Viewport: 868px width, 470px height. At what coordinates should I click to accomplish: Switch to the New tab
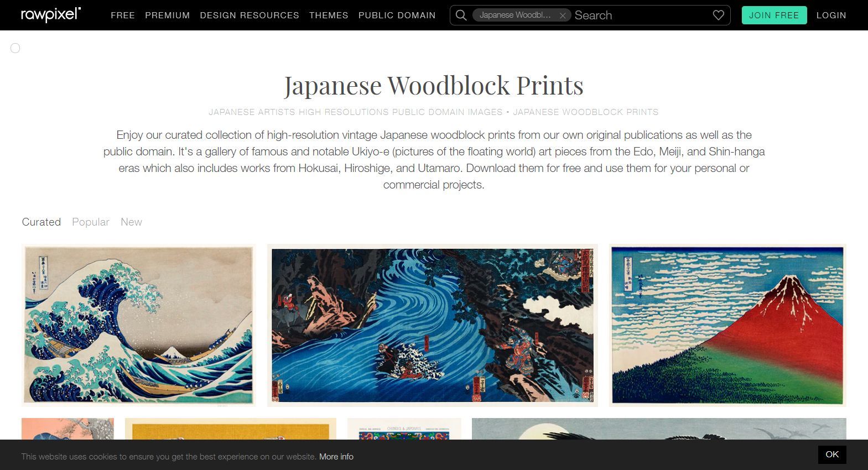coord(131,222)
